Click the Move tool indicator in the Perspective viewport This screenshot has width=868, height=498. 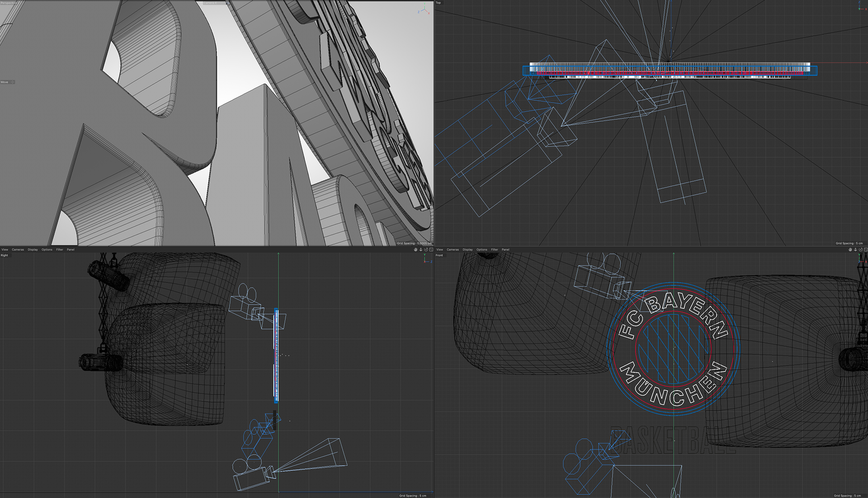pyautogui.click(x=7, y=82)
